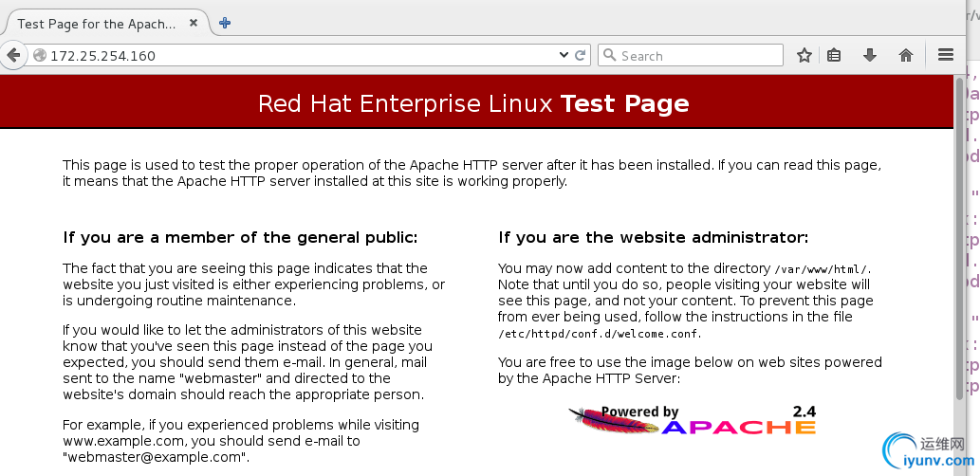Image resolution: width=980 pixels, height=476 pixels.
Task: Click the www.example.com text
Action: coord(123,441)
